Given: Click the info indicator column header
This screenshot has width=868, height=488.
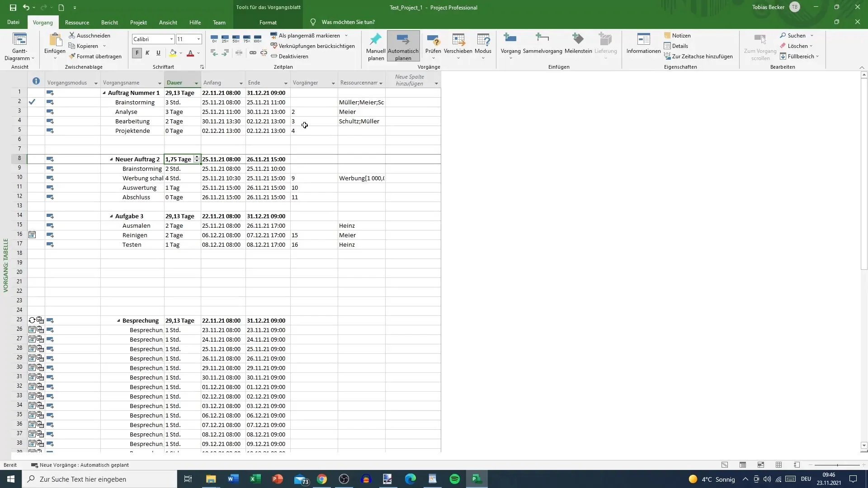Looking at the screenshot, I should tap(36, 81).
